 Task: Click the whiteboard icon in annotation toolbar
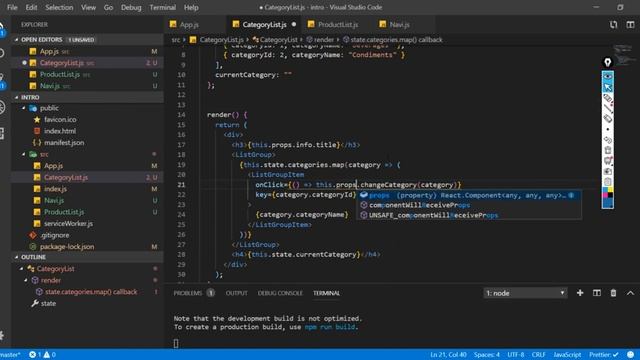point(608,160)
